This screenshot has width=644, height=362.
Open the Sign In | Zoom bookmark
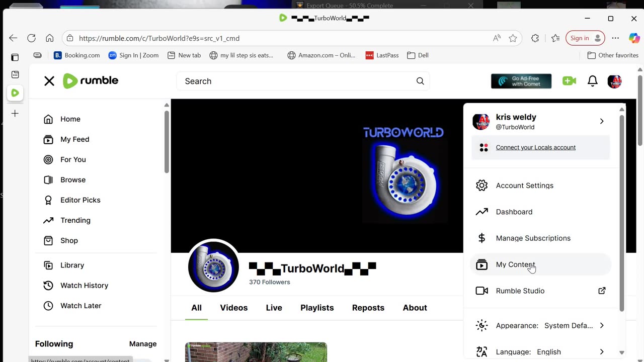pyautogui.click(x=134, y=55)
